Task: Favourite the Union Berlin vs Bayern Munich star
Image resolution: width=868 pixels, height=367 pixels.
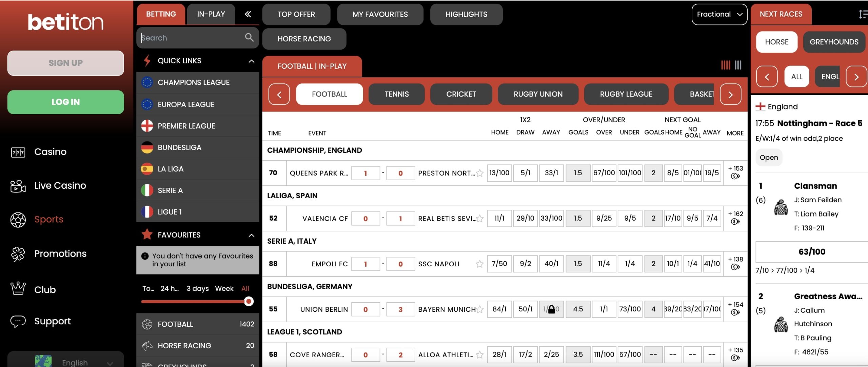Action: coord(479,309)
